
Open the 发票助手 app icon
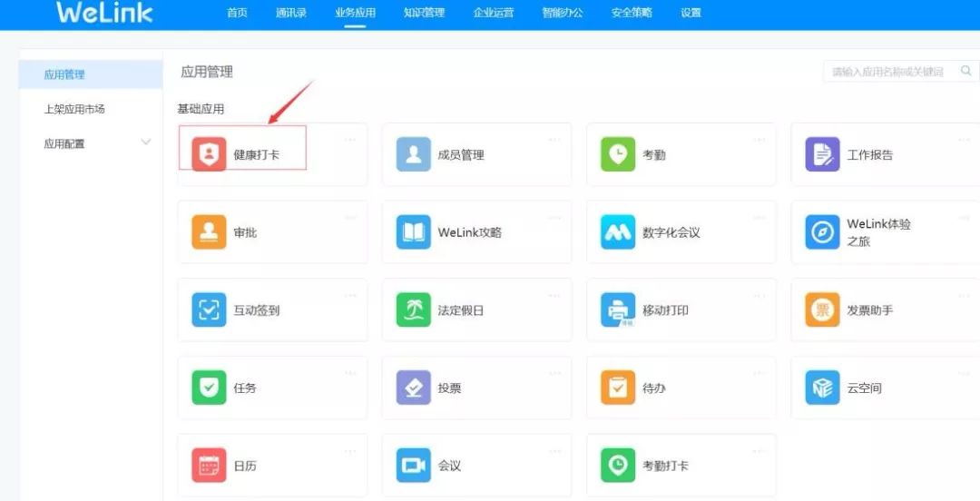[x=822, y=309]
